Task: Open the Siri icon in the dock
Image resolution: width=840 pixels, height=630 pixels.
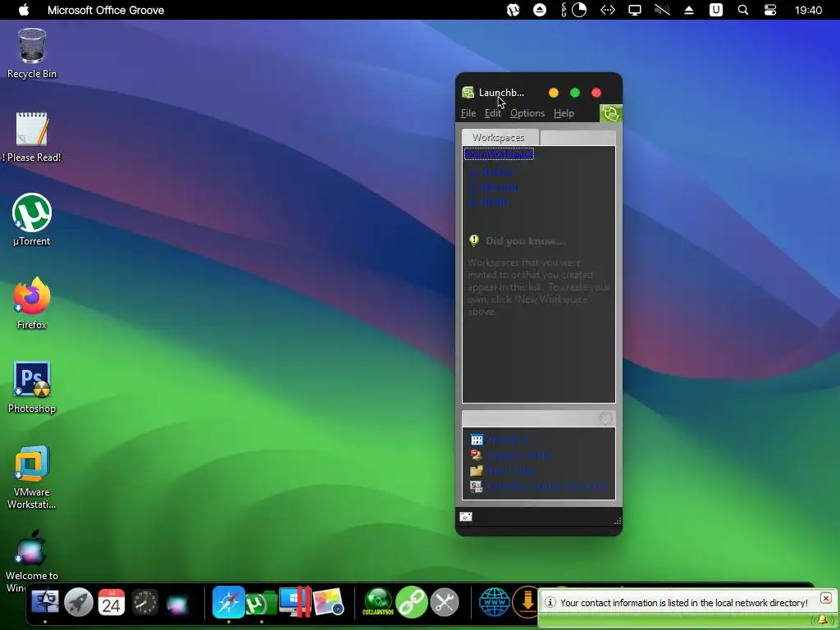Action: point(177,604)
